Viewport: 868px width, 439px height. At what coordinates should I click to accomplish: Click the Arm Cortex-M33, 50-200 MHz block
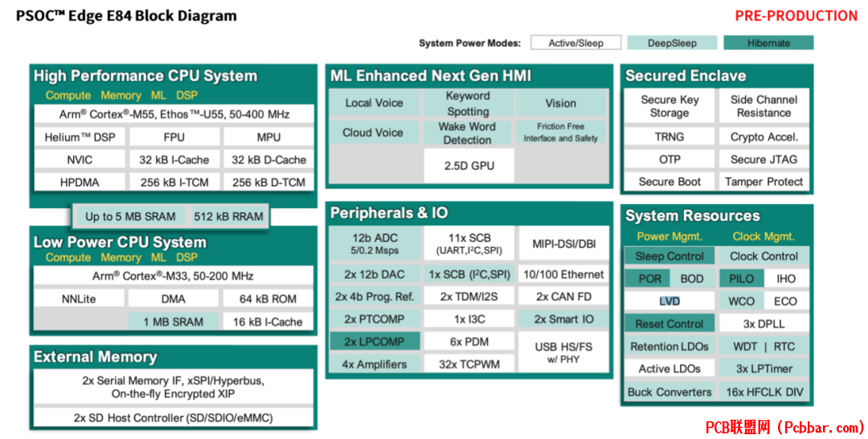coord(174,276)
